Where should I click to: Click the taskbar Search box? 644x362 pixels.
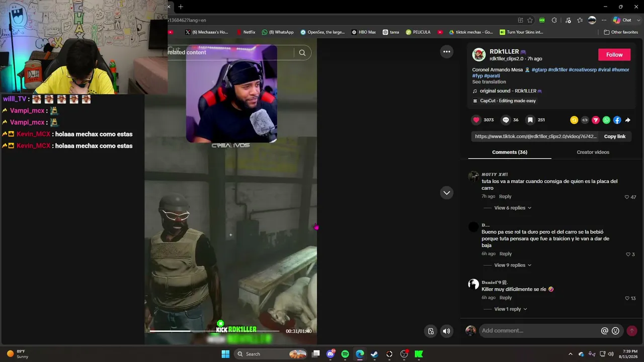(x=271, y=354)
